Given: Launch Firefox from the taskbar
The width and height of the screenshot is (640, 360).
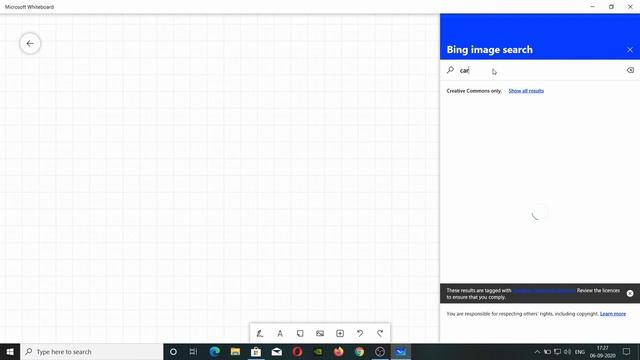Looking at the screenshot, I should tap(338, 352).
